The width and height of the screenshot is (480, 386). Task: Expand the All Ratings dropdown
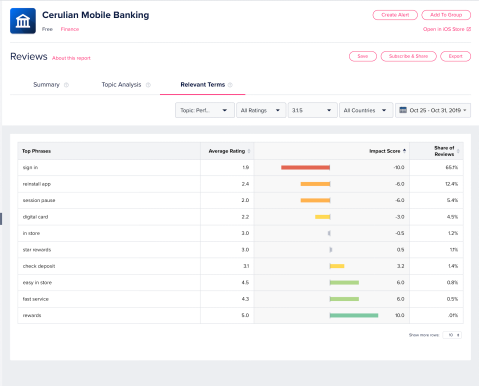coord(261,110)
